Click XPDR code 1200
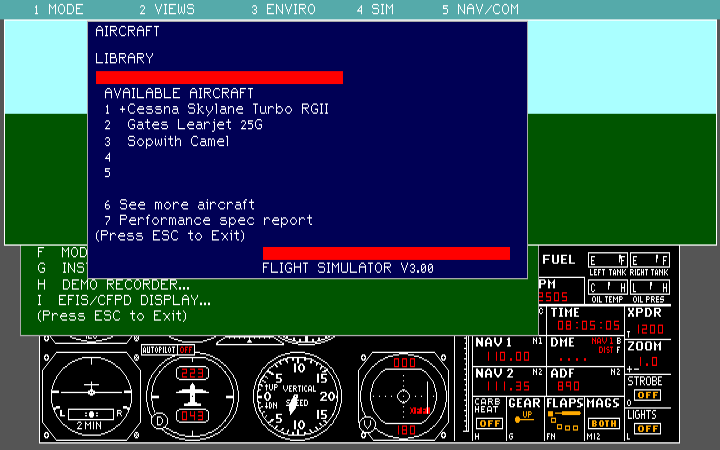This screenshot has height=450, width=720. [x=650, y=329]
